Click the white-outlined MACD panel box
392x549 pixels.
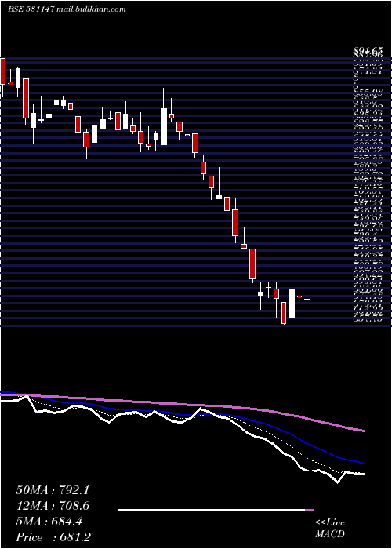(216, 510)
